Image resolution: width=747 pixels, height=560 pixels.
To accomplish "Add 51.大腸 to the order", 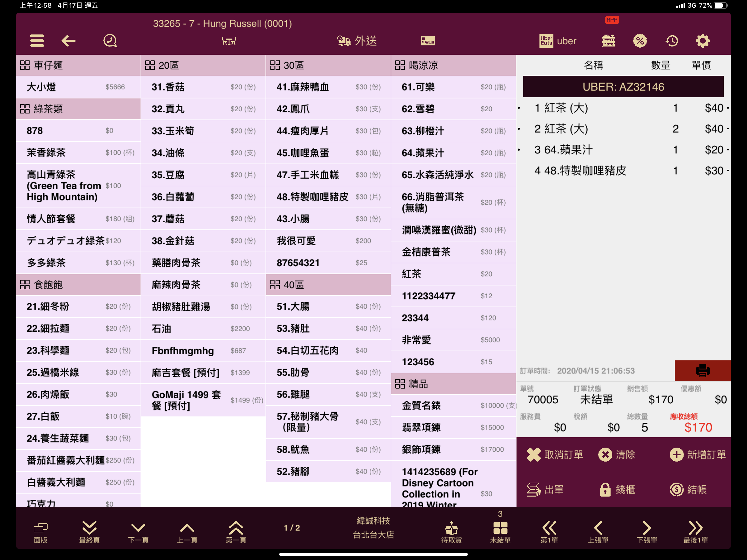I will pyautogui.click(x=328, y=307).
